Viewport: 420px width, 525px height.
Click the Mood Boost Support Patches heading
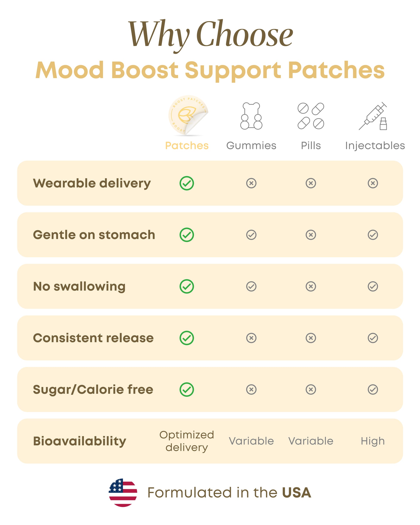[x=210, y=70]
